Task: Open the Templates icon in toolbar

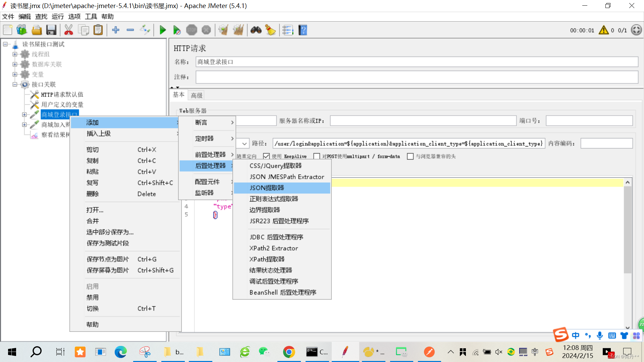Action: click(x=22, y=30)
